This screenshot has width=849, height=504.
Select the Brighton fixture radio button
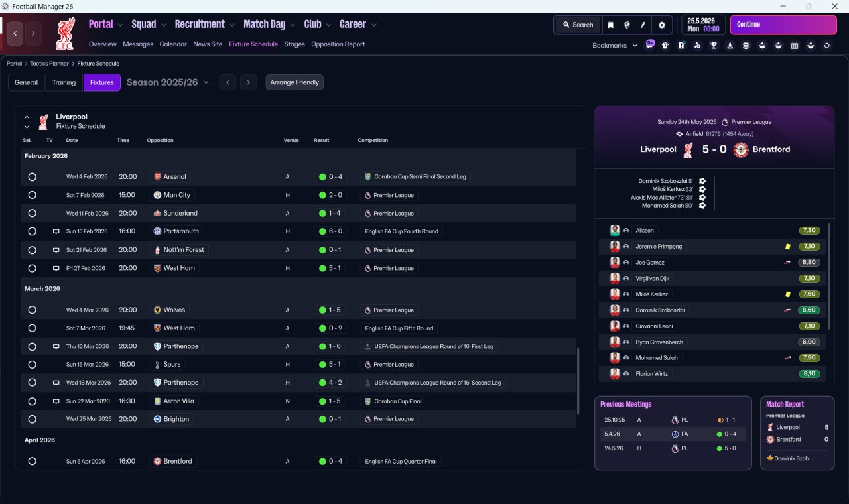click(32, 419)
